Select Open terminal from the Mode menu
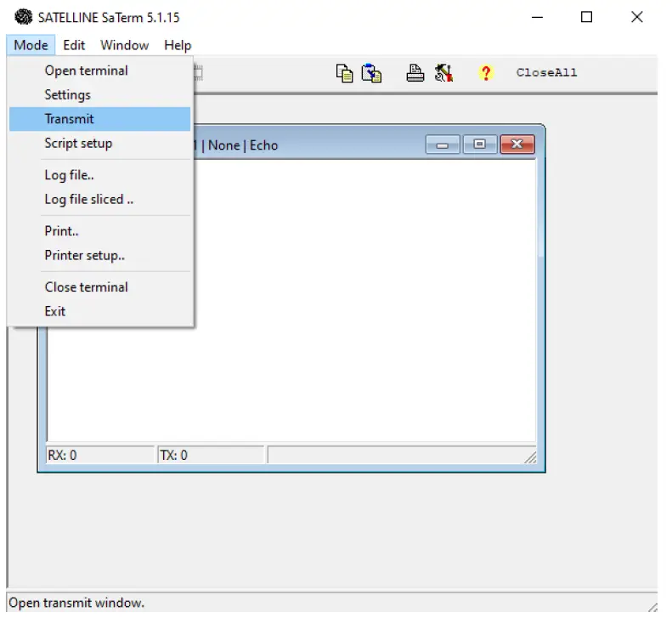672x618 pixels. pyautogui.click(x=100, y=71)
